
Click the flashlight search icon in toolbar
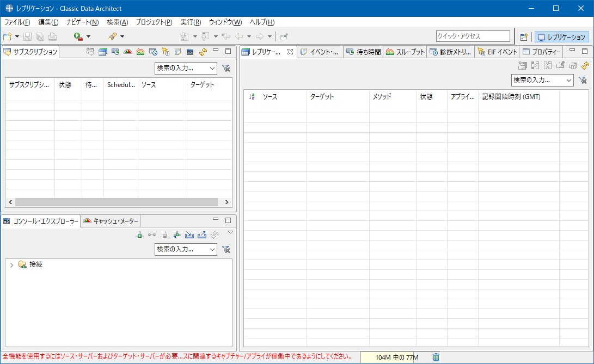pyautogui.click(x=112, y=37)
